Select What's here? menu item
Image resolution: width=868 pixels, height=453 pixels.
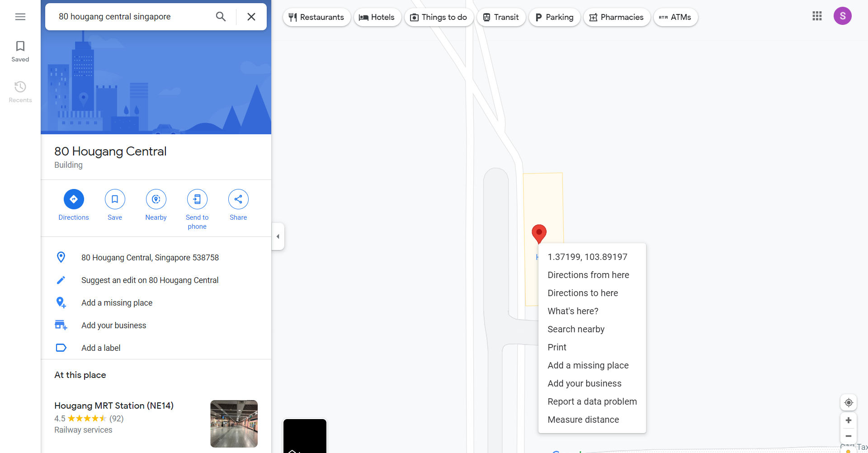pyautogui.click(x=592, y=311)
